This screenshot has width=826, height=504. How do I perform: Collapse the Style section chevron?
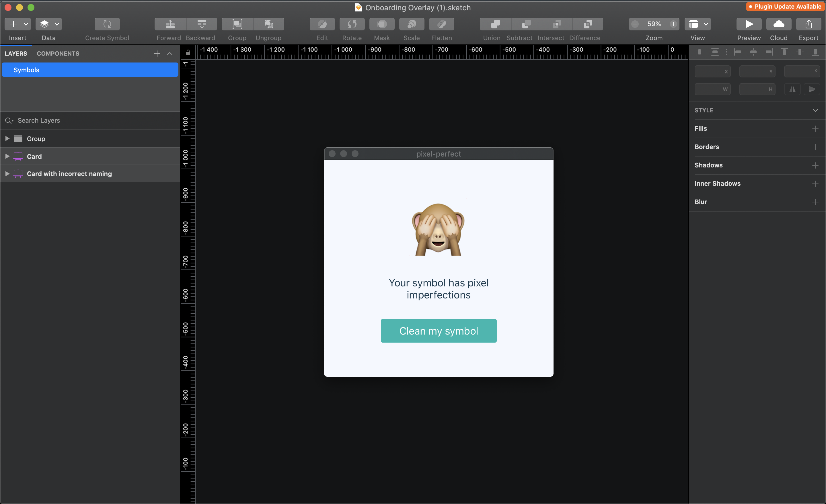pyautogui.click(x=815, y=110)
